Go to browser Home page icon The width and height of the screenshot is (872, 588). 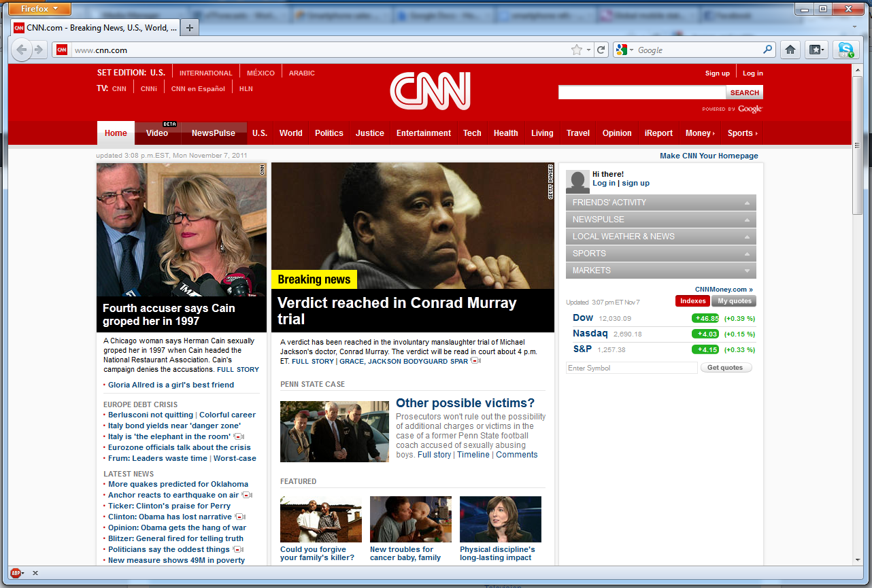pos(790,50)
